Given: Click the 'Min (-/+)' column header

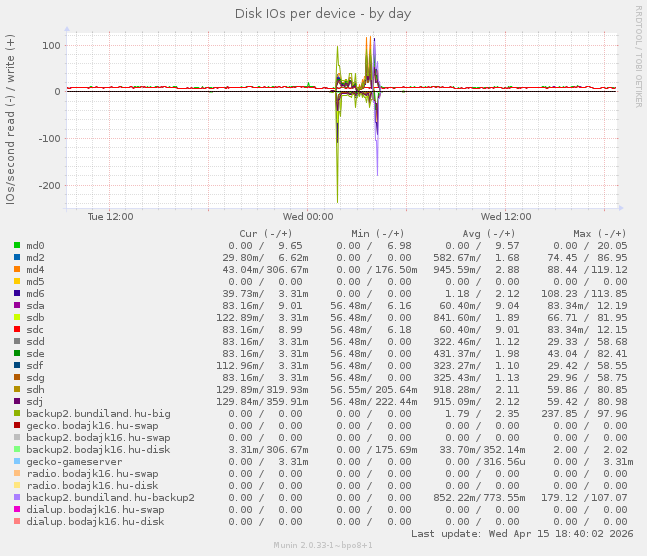Looking at the screenshot, I should (x=378, y=234).
